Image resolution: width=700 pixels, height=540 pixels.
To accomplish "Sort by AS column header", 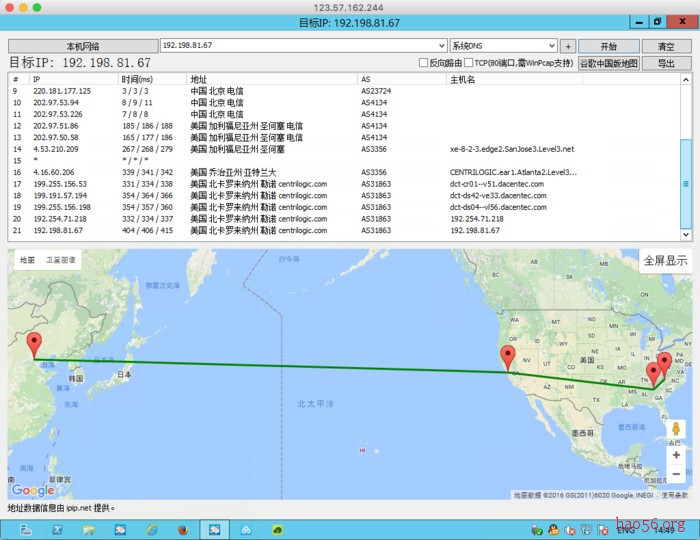I will tap(402, 79).
